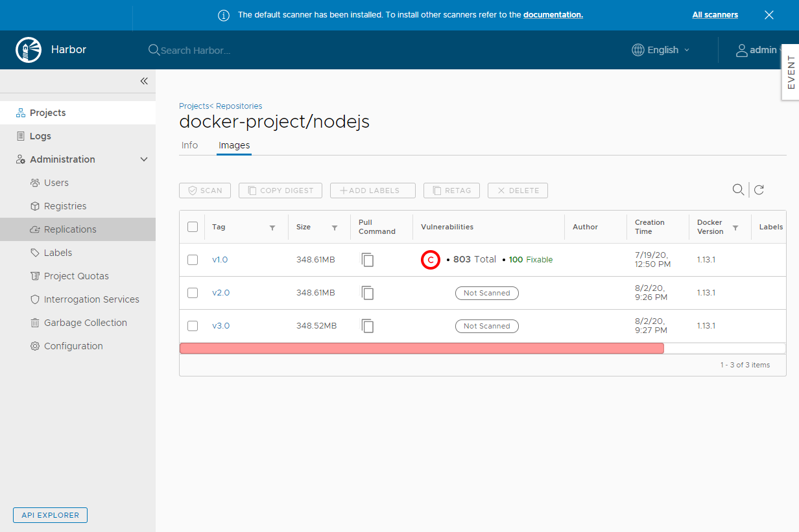Open the API EXPLORER button
Viewport: 799px width, 532px height.
tap(50, 515)
